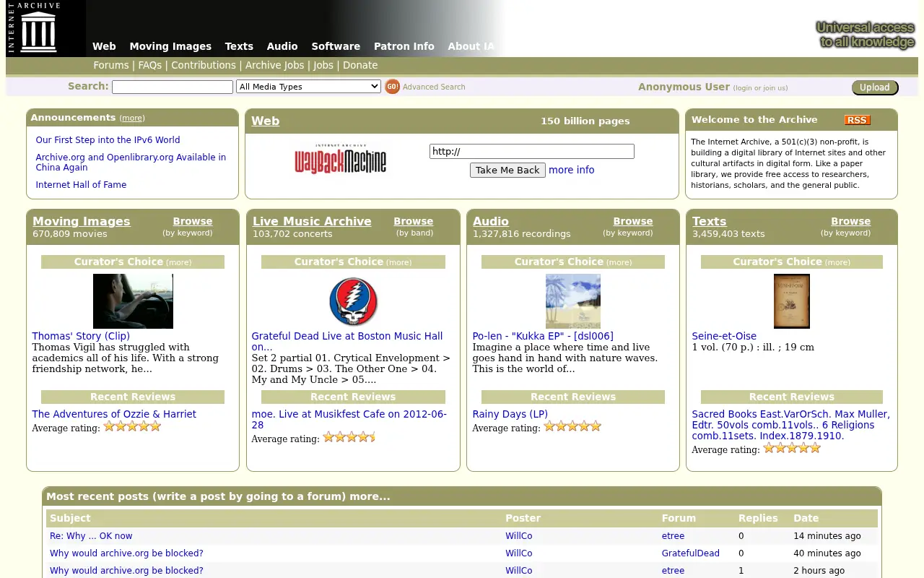This screenshot has width=924, height=578.
Task: Open the About IA navigation tab
Action: coord(471,46)
